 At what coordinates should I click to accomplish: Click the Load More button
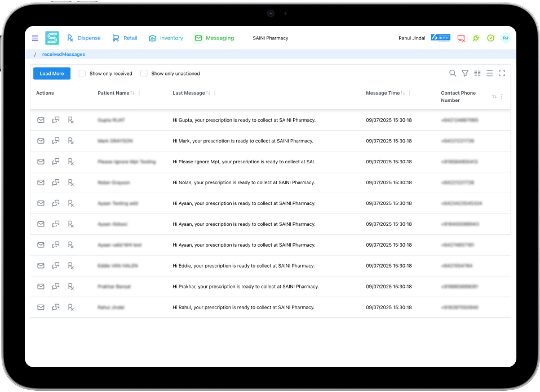(52, 74)
